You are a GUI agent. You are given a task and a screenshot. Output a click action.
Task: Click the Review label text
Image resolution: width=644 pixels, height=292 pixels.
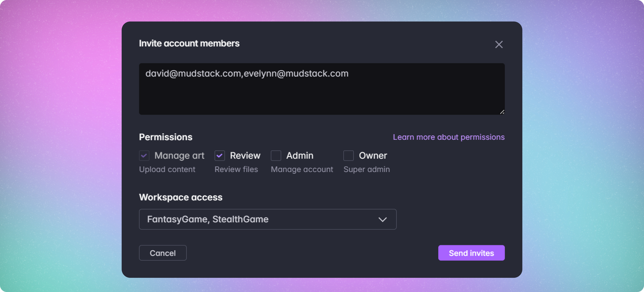[x=245, y=155]
